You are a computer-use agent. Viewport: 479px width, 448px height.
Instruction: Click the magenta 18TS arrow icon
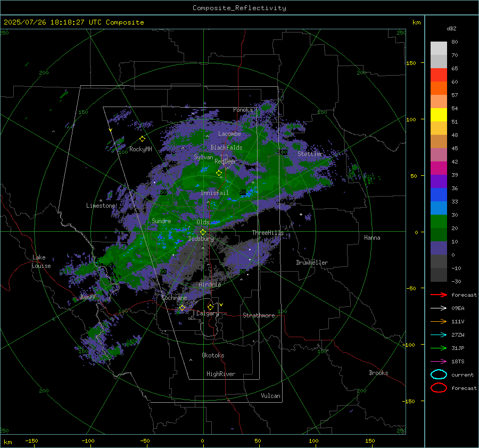pyautogui.click(x=439, y=362)
